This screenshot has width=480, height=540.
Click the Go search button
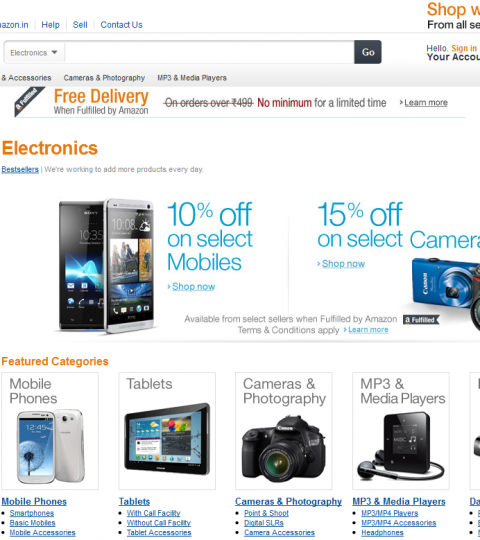(368, 52)
